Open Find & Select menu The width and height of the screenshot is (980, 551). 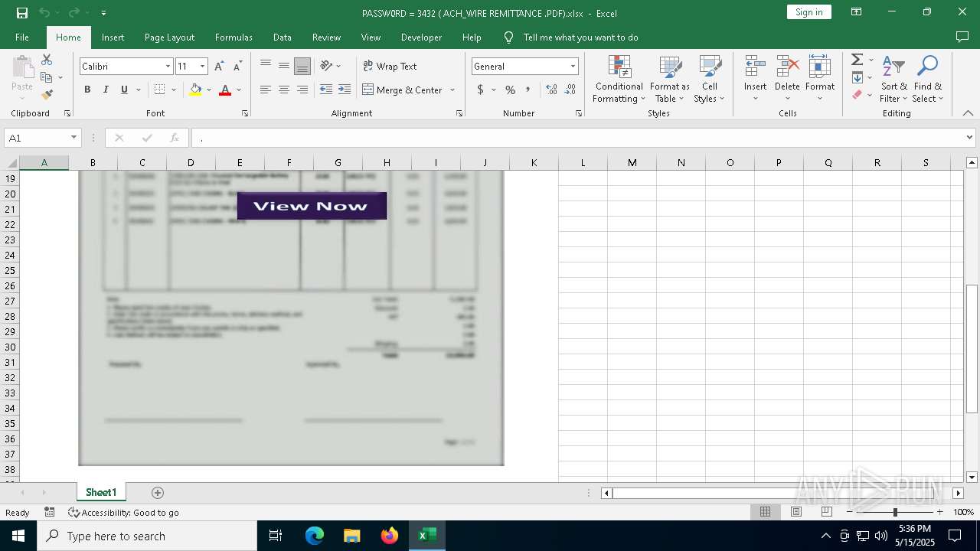click(928, 79)
